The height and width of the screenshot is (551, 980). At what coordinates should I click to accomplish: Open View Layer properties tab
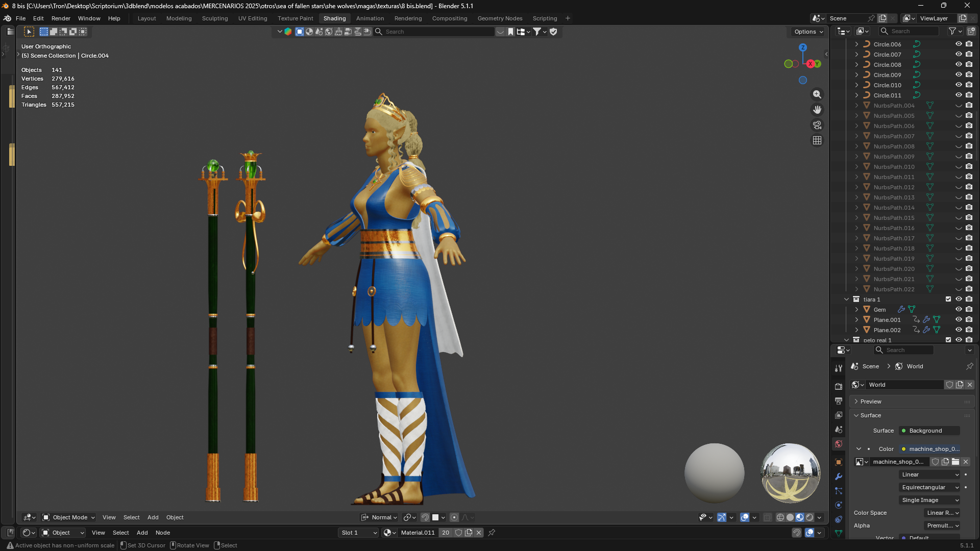839,415
